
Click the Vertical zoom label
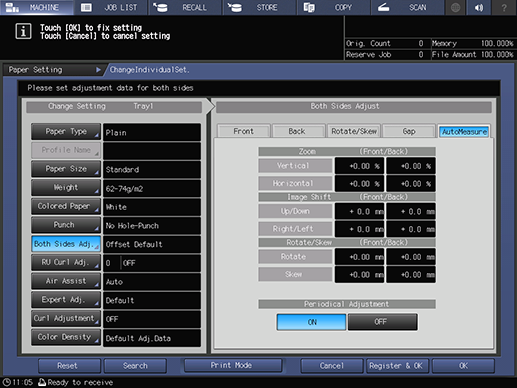[x=295, y=166]
